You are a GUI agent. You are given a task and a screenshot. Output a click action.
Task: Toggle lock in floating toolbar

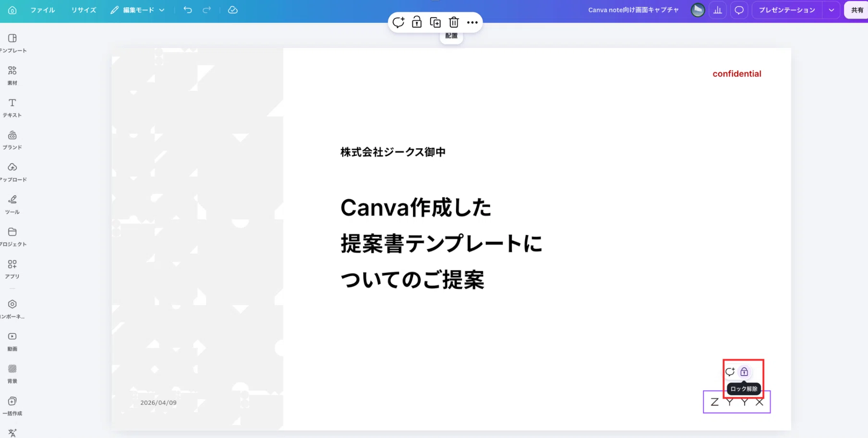point(417,23)
